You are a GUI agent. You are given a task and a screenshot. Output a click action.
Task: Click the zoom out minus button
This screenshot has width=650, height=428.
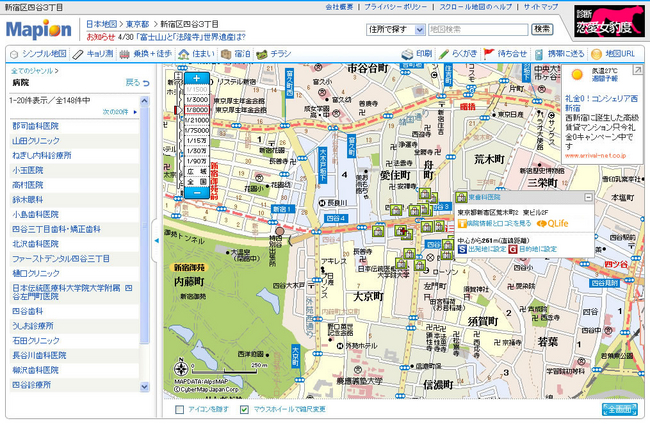tap(196, 192)
